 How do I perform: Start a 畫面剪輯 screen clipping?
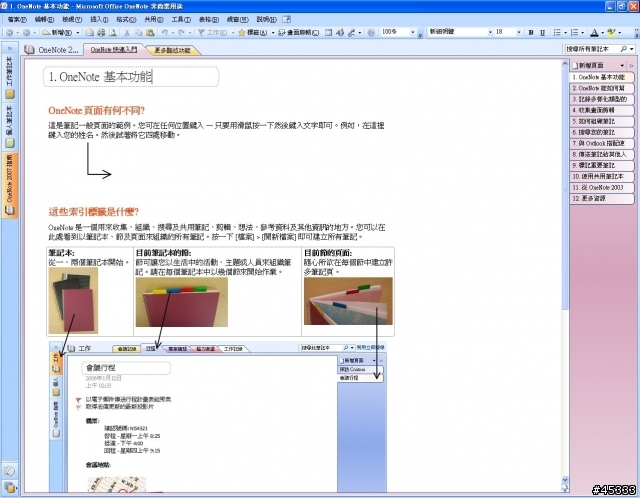(x=298, y=32)
